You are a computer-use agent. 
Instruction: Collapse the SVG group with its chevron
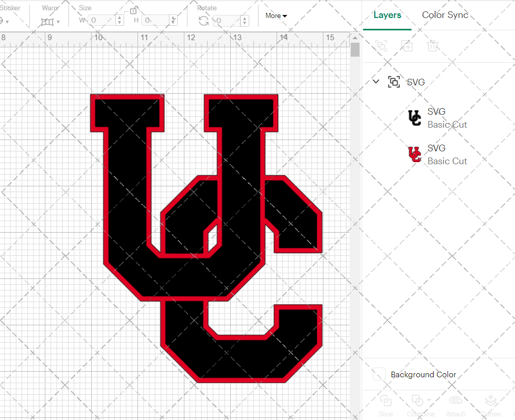click(375, 82)
